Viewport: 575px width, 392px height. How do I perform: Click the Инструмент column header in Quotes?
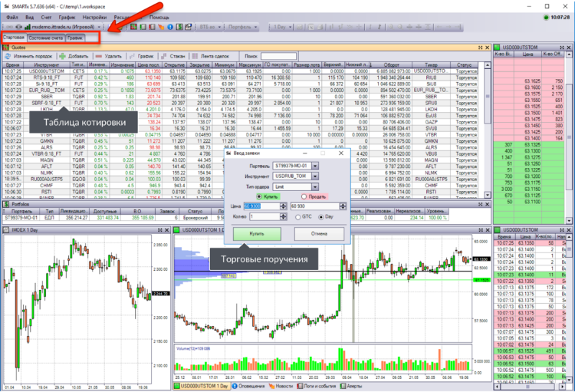coord(47,65)
